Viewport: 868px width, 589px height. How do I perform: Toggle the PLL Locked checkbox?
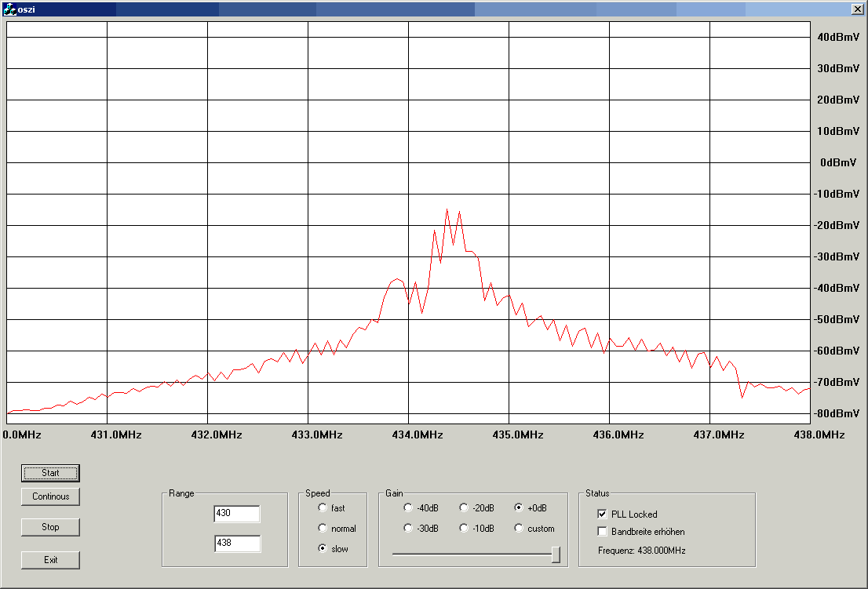[x=602, y=514]
